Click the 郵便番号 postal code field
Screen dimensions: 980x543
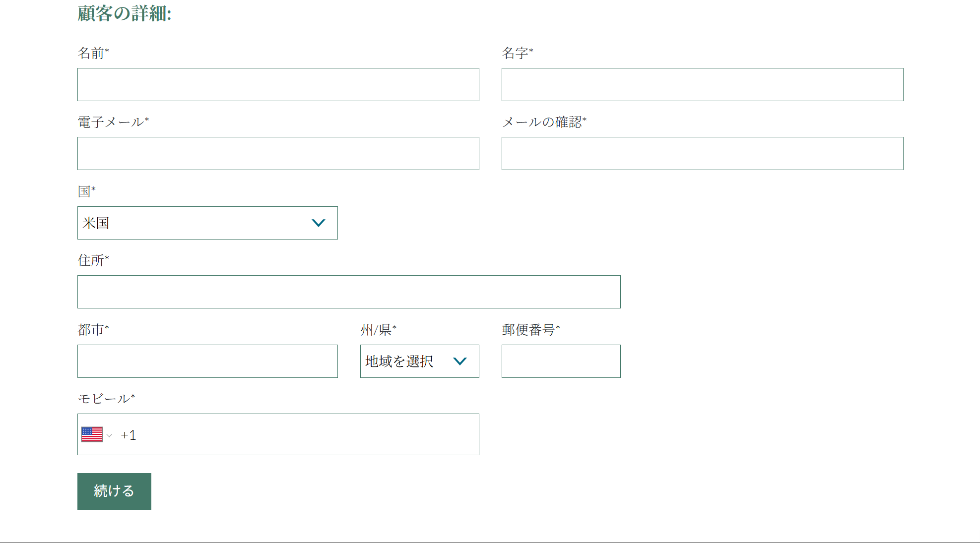(561, 361)
